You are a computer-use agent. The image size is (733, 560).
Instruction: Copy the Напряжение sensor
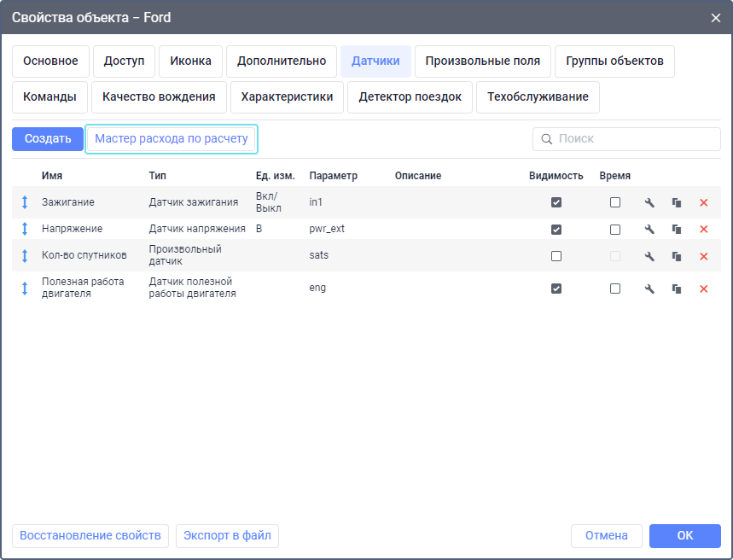coord(677,229)
